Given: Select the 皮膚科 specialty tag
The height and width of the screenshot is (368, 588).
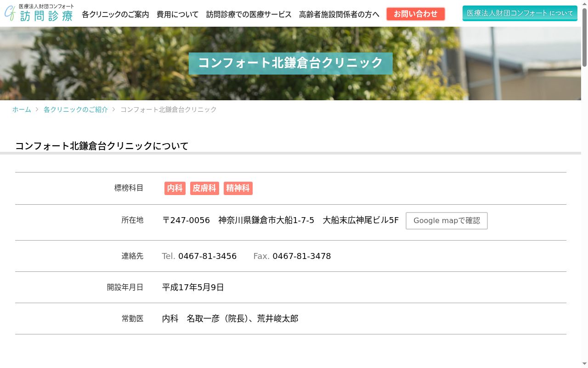Looking at the screenshot, I should click(x=204, y=188).
